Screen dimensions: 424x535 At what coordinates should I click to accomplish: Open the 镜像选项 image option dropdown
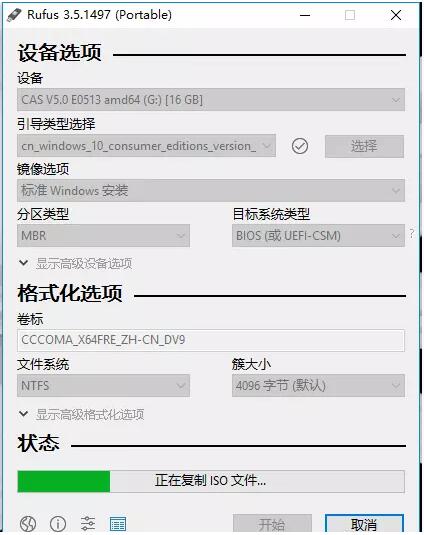point(211,190)
